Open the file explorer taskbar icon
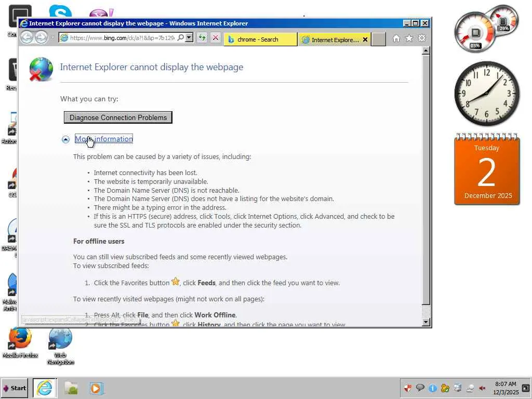This screenshot has height=399, width=532. coord(71,388)
